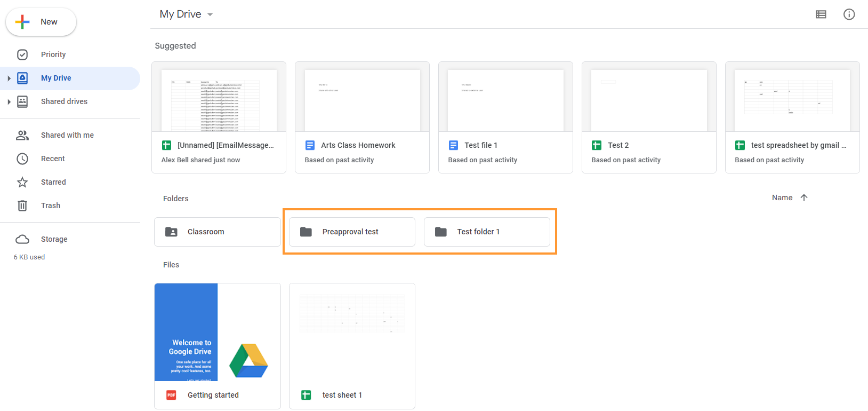Image resolution: width=868 pixels, height=411 pixels.
Task: Open the [Unnamed] EmailMessage spreadsheet thumbnail
Action: pyautogui.click(x=219, y=97)
